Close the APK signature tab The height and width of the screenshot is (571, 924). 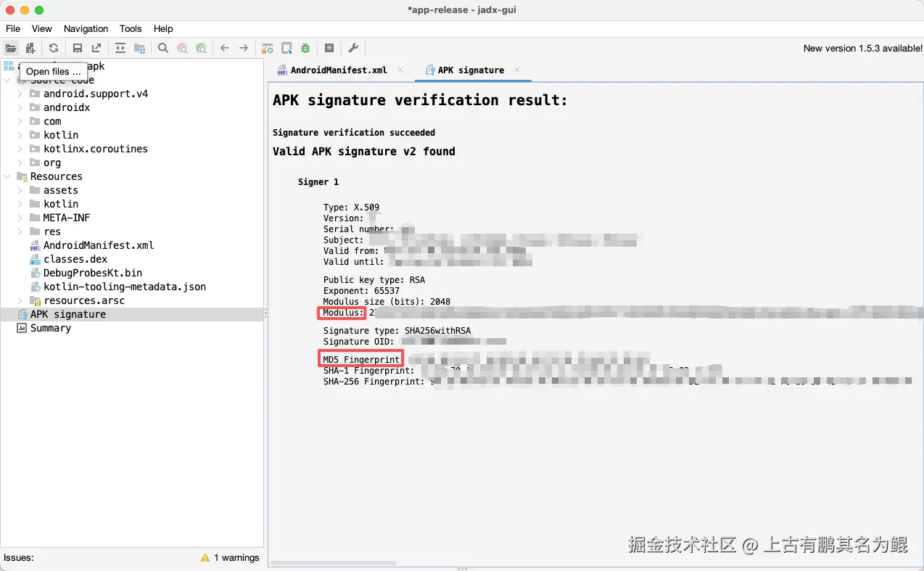(517, 70)
